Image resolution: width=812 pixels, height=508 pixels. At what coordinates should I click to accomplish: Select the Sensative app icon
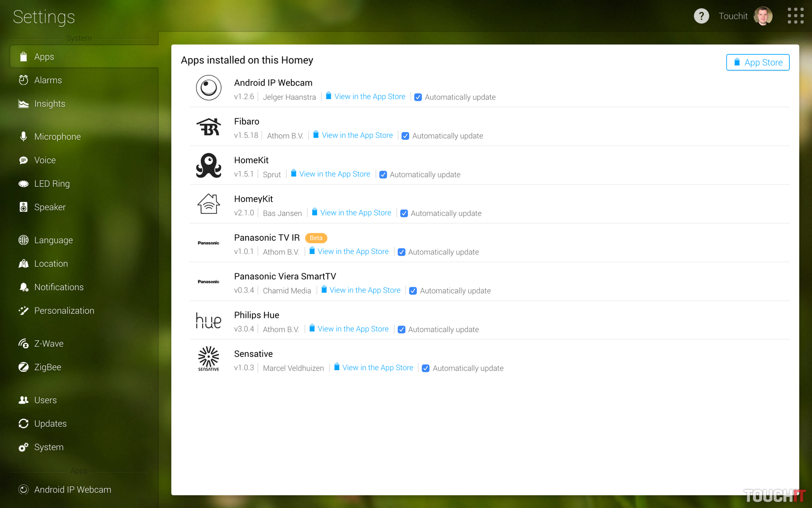(208, 359)
